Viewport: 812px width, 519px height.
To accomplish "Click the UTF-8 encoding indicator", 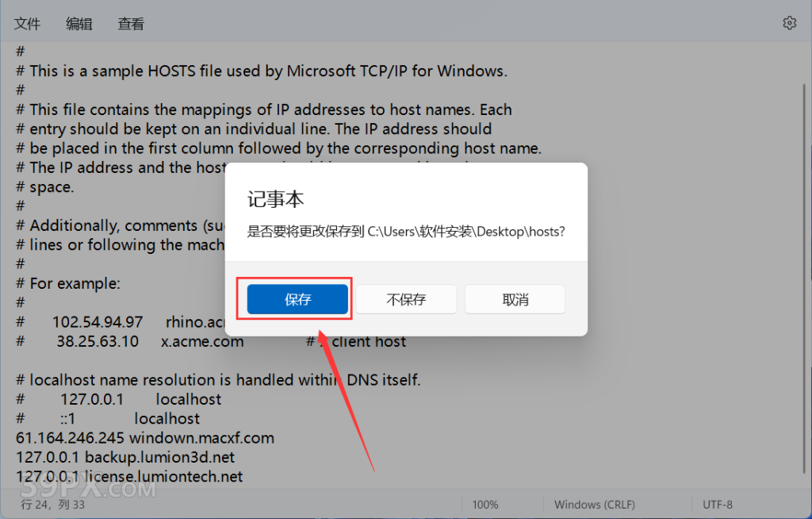I will 718,504.
